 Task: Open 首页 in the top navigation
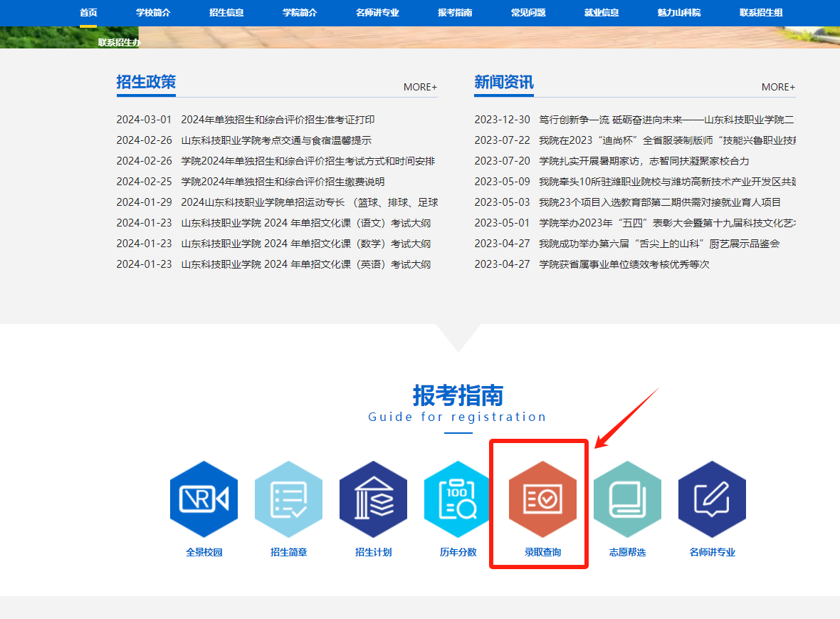coord(88,13)
